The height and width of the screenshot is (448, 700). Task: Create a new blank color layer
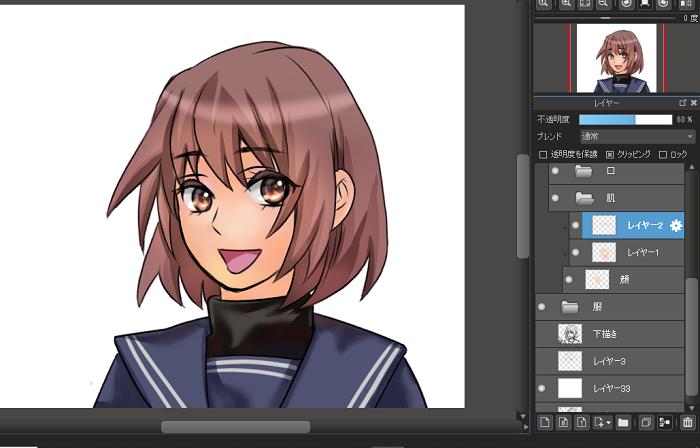pos(543,423)
